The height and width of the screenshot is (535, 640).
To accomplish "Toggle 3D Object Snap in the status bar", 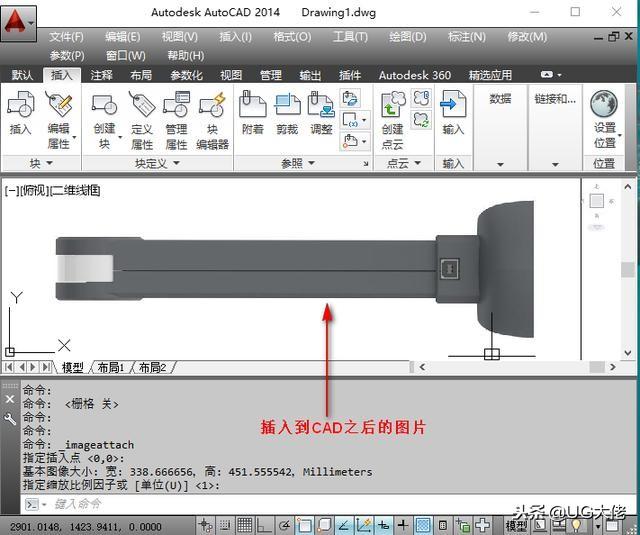I will pyautogui.click(x=324, y=525).
